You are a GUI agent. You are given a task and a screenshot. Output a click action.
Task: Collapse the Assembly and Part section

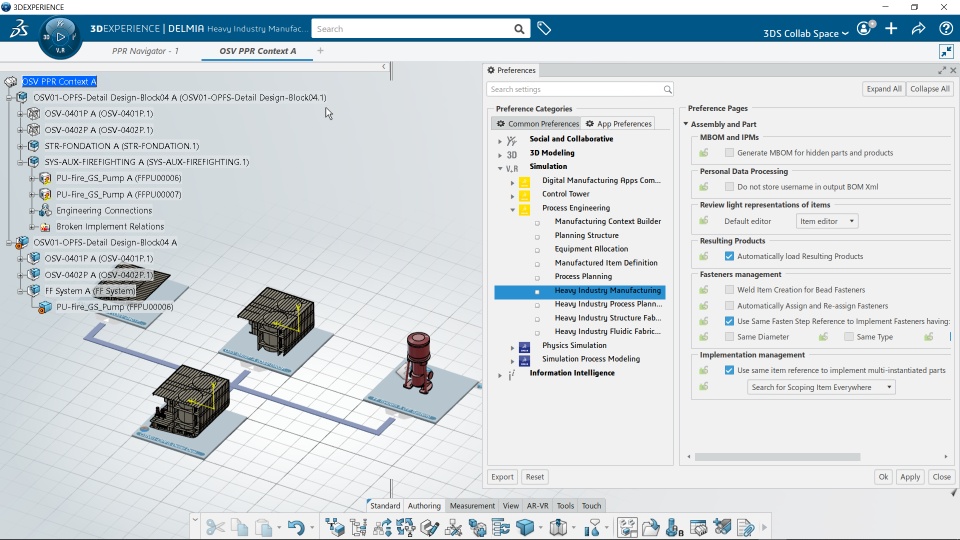click(x=686, y=124)
